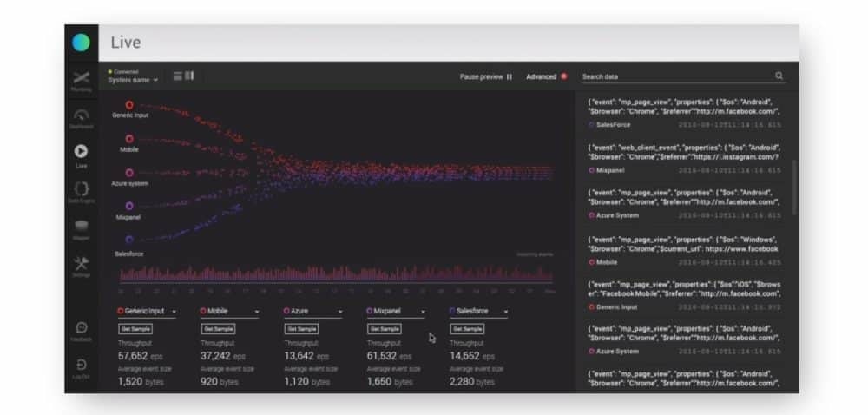Open the Data Engine section
This screenshot has height=415, width=868.
click(81, 189)
